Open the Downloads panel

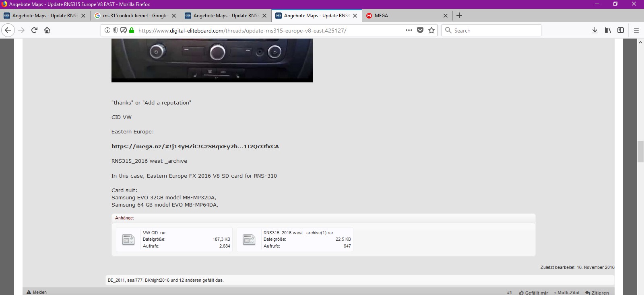click(x=595, y=30)
